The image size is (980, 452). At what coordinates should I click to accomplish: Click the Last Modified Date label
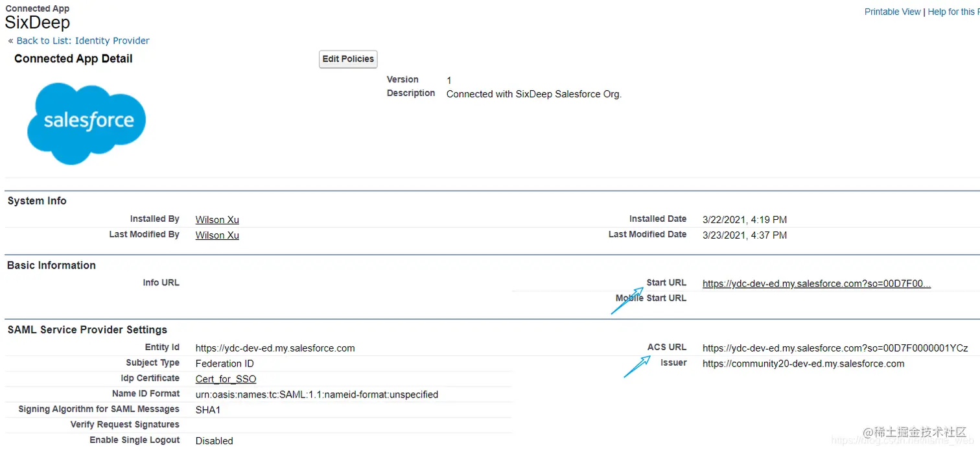click(647, 234)
